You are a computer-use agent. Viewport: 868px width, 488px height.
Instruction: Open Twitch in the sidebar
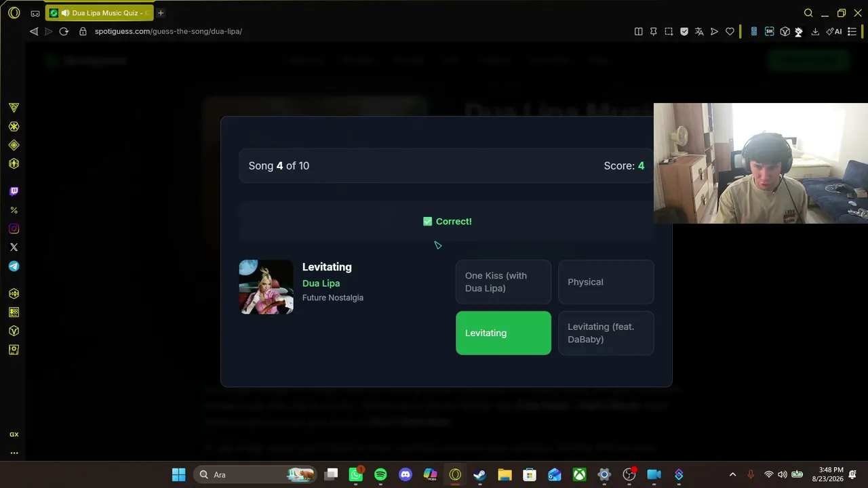(14, 192)
